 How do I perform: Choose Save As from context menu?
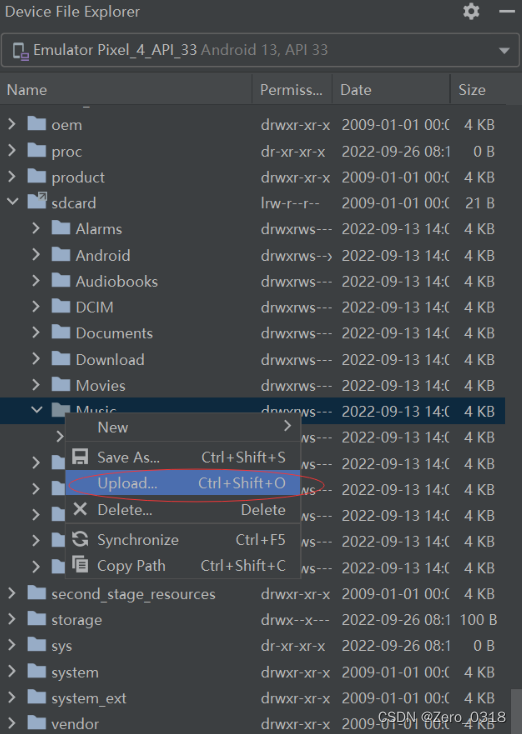183,457
